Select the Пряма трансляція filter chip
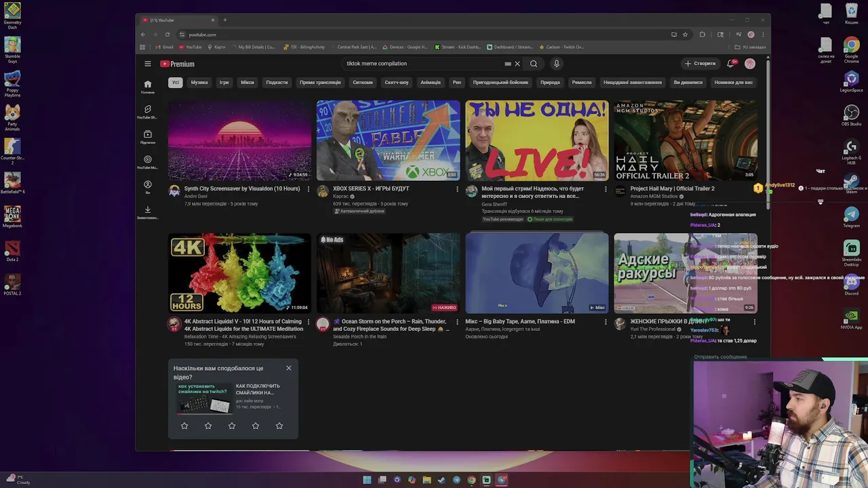 pos(320,83)
